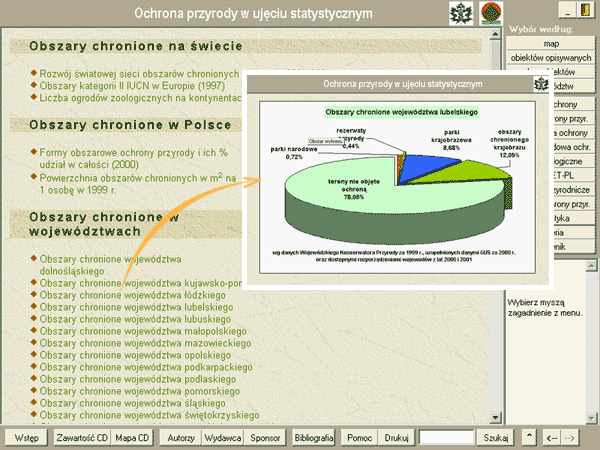Image resolution: width=600 pixels, height=450 pixels.
Task: Select 'obiektów opisywanych' menu option
Action: [x=552, y=59]
